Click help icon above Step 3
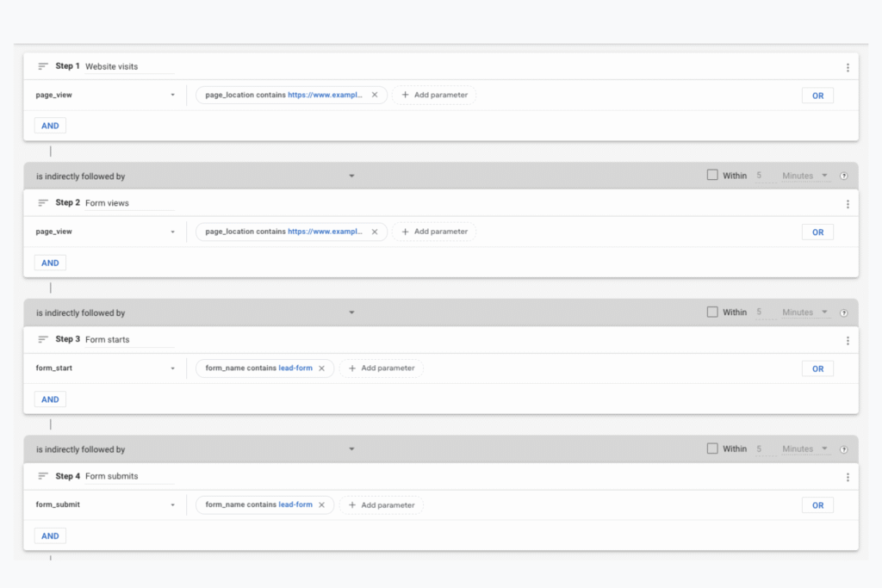 click(x=844, y=313)
